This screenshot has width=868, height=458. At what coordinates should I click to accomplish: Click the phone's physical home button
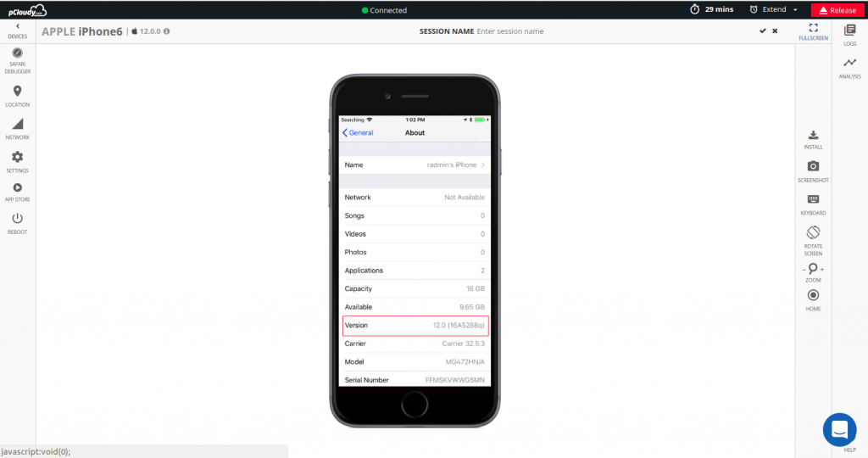[415, 405]
